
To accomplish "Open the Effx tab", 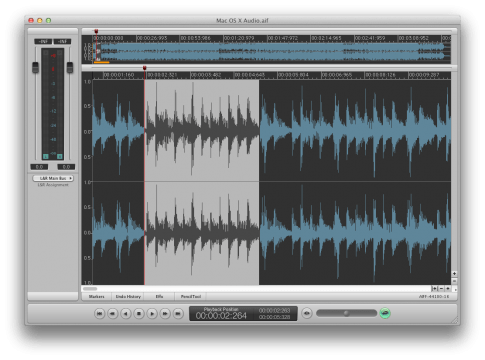I will tap(159, 296).
